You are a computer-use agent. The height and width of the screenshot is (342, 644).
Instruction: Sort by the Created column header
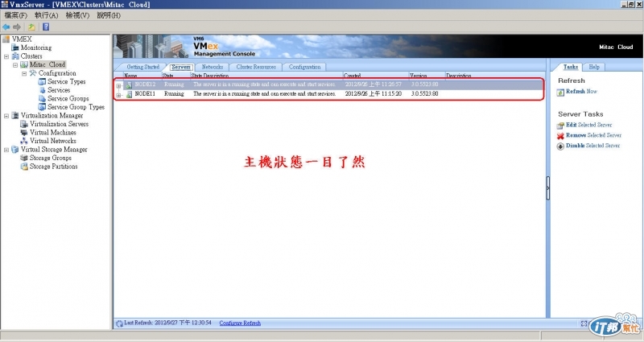point(375,76)
